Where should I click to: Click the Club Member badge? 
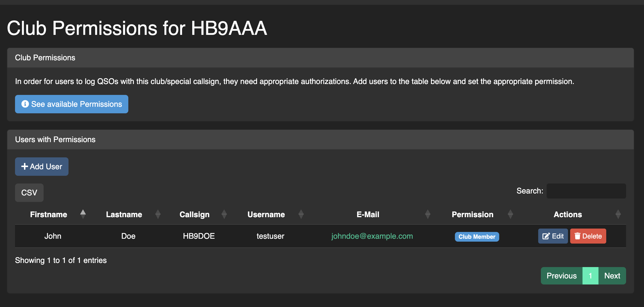(477, 237)
